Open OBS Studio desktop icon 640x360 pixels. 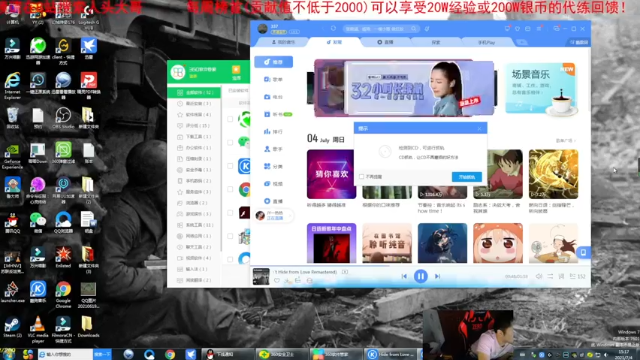click(x=63, y=118)
